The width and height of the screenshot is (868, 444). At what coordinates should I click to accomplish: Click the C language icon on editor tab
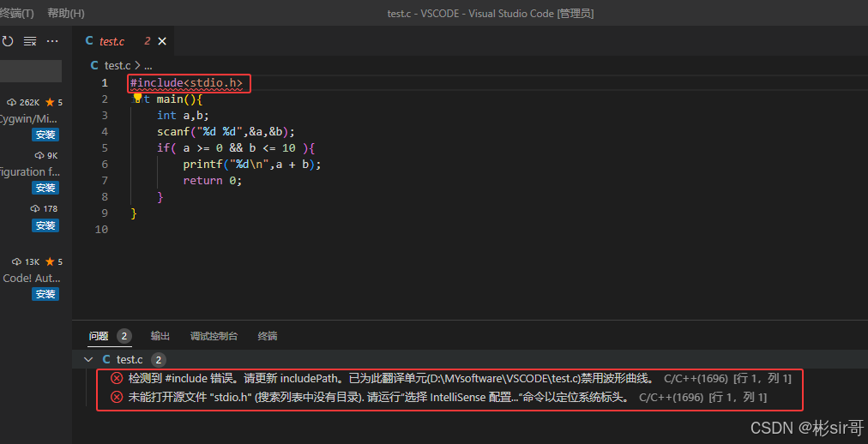(89, 41)
